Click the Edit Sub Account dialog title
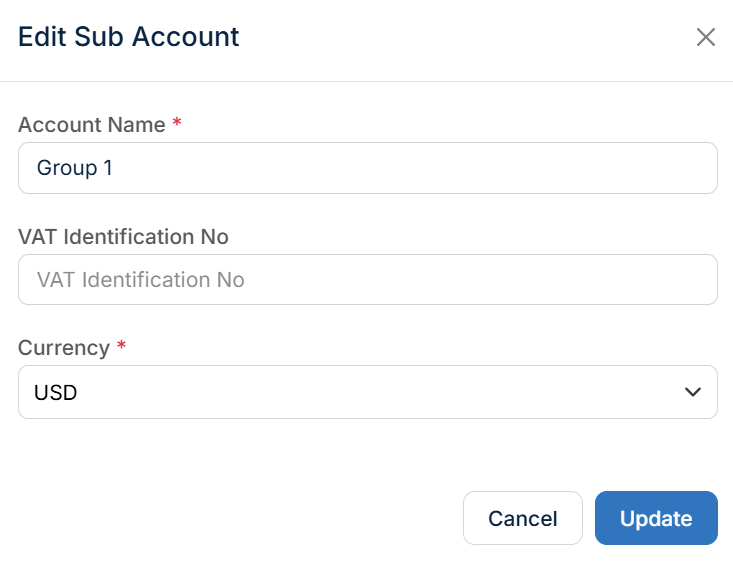 point(129,36)
